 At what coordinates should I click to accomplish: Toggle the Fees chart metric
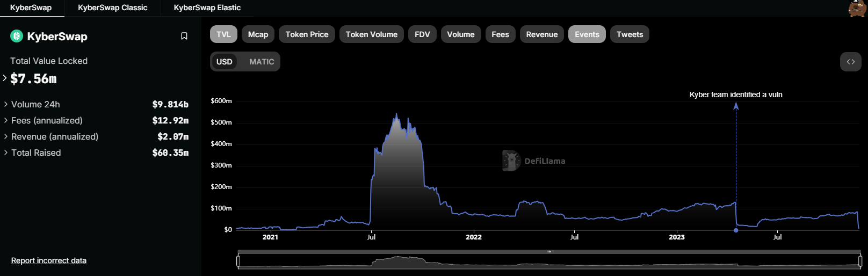pos(501,34)
